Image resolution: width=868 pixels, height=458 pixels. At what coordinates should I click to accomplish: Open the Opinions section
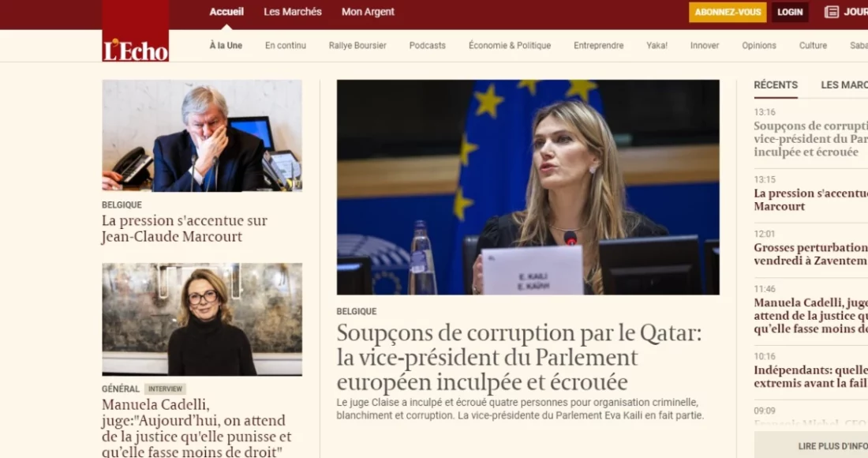(759, 46)
